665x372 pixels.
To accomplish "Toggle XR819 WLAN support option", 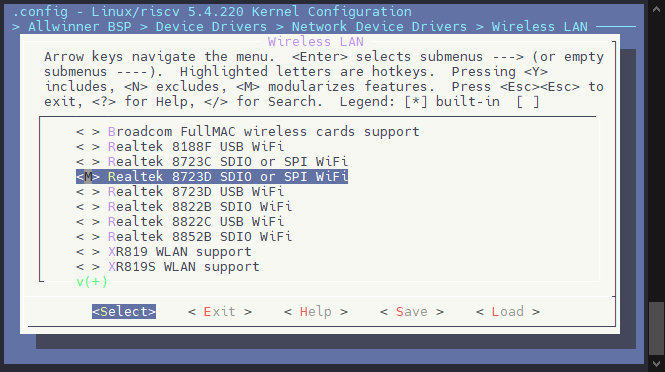I will (164, 252).
